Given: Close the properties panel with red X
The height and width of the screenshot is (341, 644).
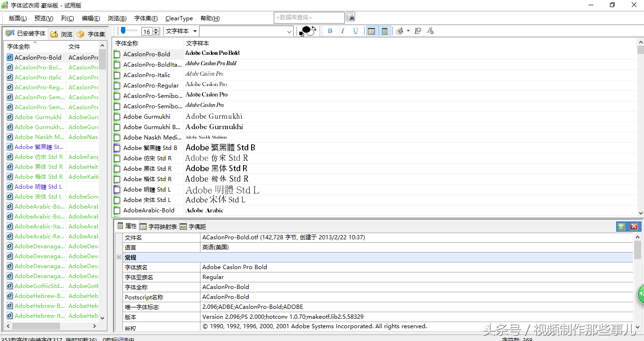Looking at the screenshot, I should coord(634,227).
